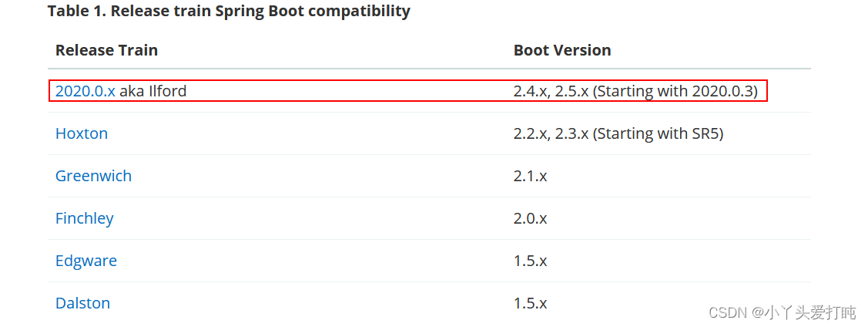The image size is (868, 327).
Task: Click the CSDN watermark text
Action: point(729,312)
